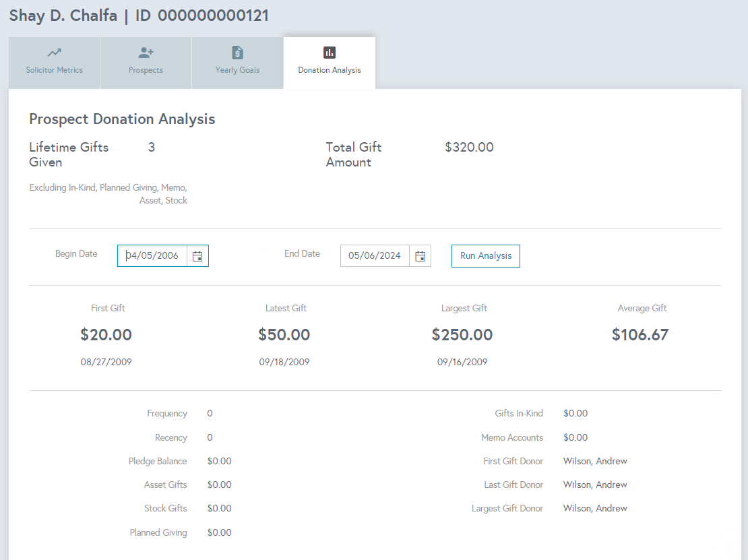
Task: Open the Yearly Goals tab
Action: click(238, 63)
